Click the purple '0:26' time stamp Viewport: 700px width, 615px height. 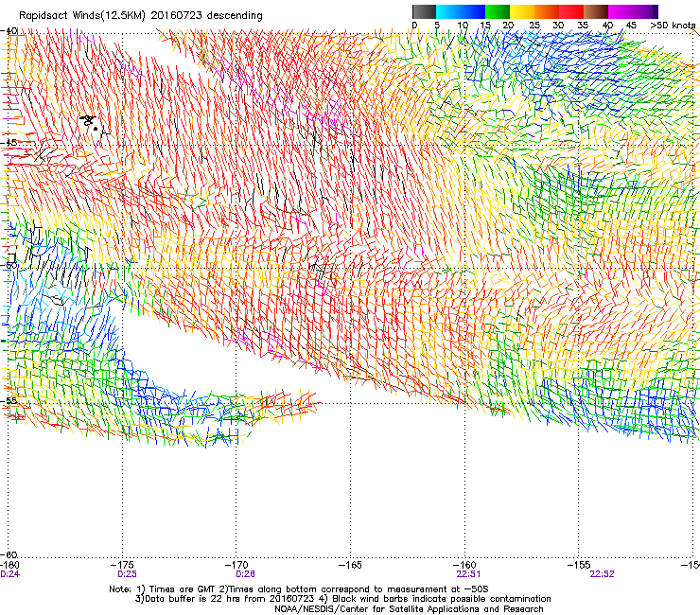point(246,574)
